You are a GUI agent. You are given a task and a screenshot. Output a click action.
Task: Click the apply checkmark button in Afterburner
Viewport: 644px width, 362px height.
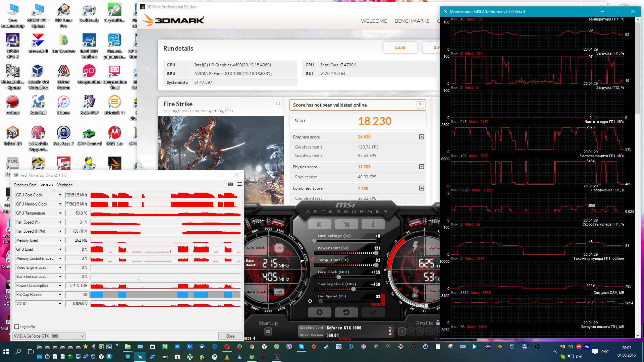pyautogui.click(x=373, y=312)
